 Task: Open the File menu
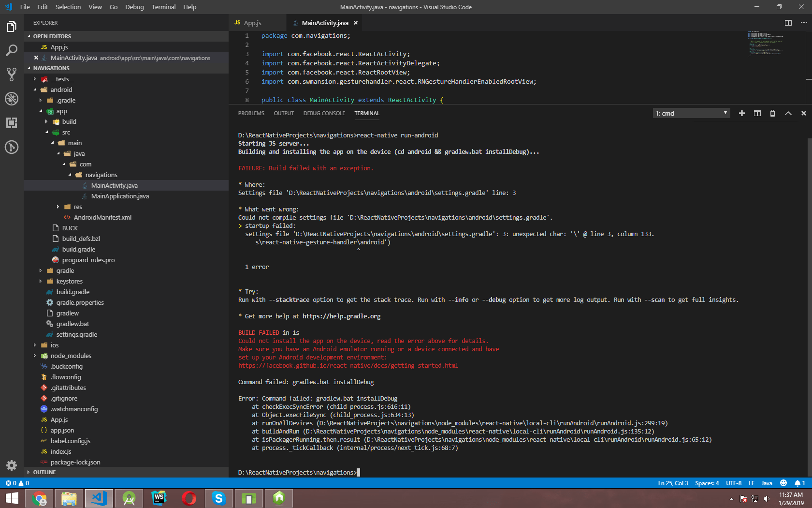[25, 7]
